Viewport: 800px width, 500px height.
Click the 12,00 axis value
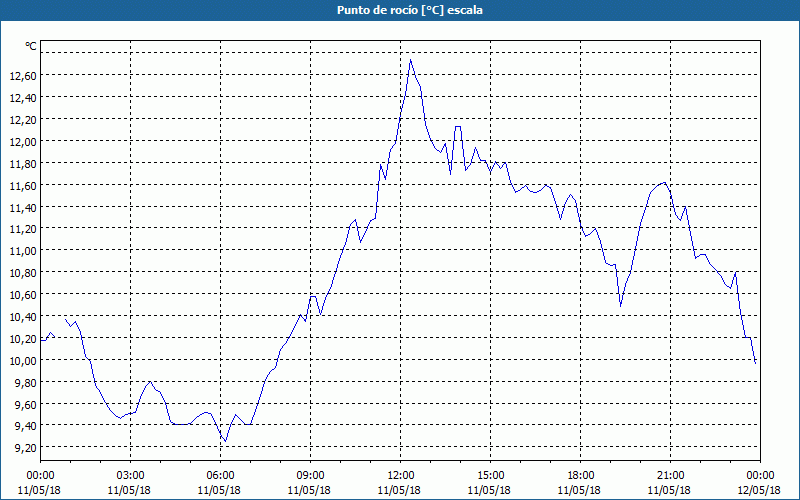[x=23, y=141]
